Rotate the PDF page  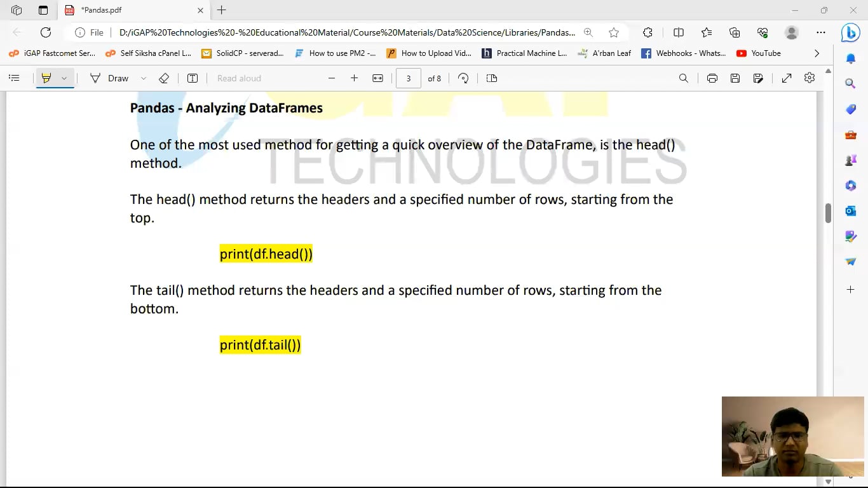pos(463,78)
